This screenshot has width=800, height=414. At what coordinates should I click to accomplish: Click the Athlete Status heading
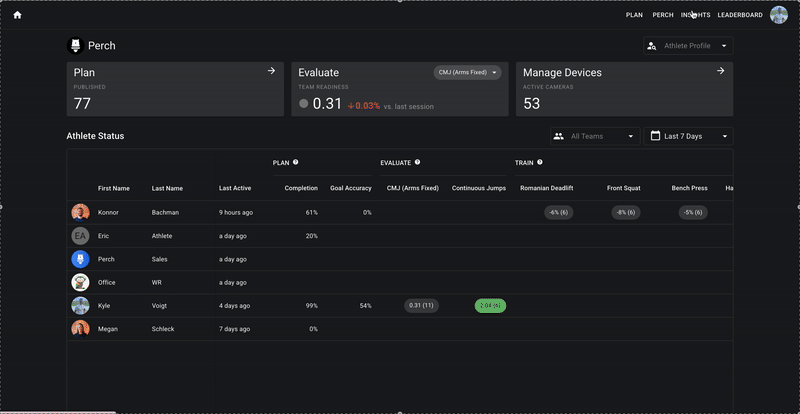[x=95, y=136]
